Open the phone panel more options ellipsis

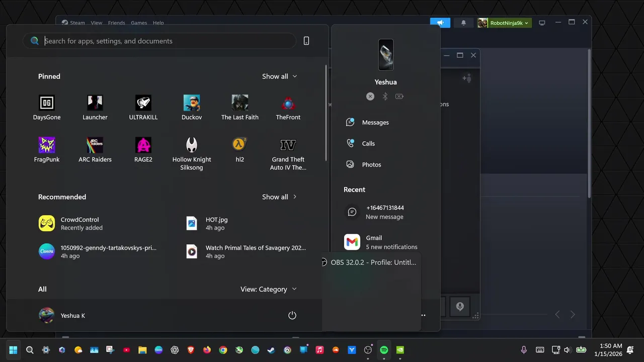[x=423, y=315]
